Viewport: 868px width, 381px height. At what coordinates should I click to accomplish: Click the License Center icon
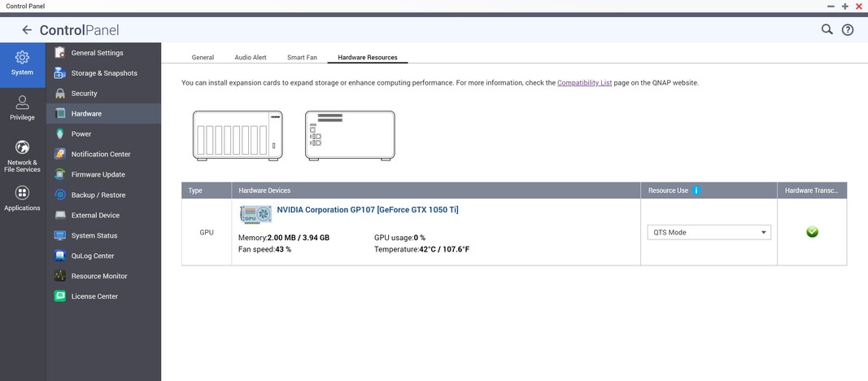coord(60,296)
